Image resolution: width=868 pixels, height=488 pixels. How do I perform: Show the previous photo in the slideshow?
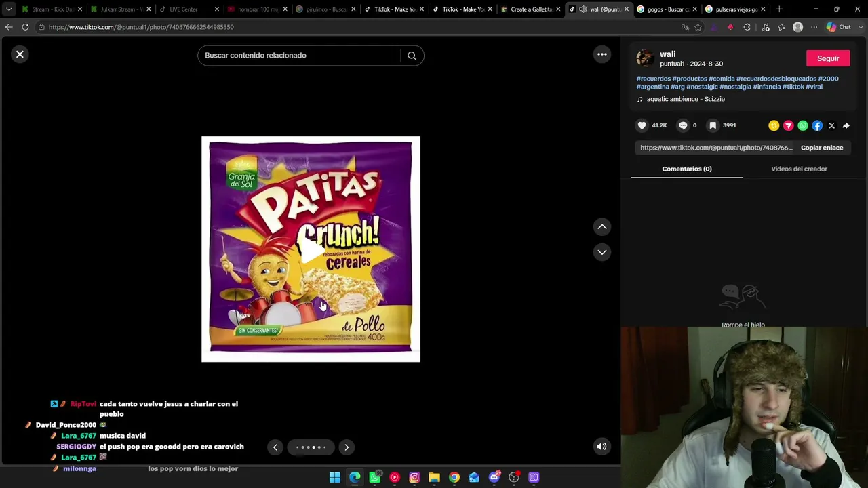click(275, 447)
